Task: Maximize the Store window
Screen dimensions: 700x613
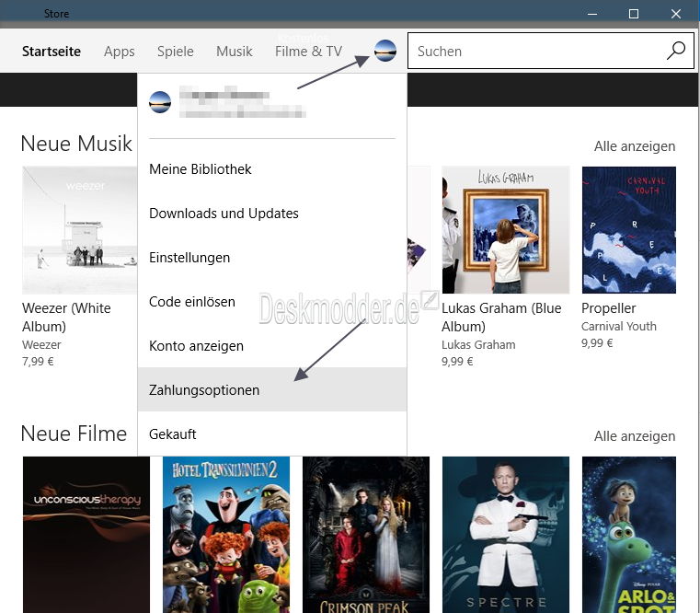Action: pyautogui.click(x=634, y=14)
